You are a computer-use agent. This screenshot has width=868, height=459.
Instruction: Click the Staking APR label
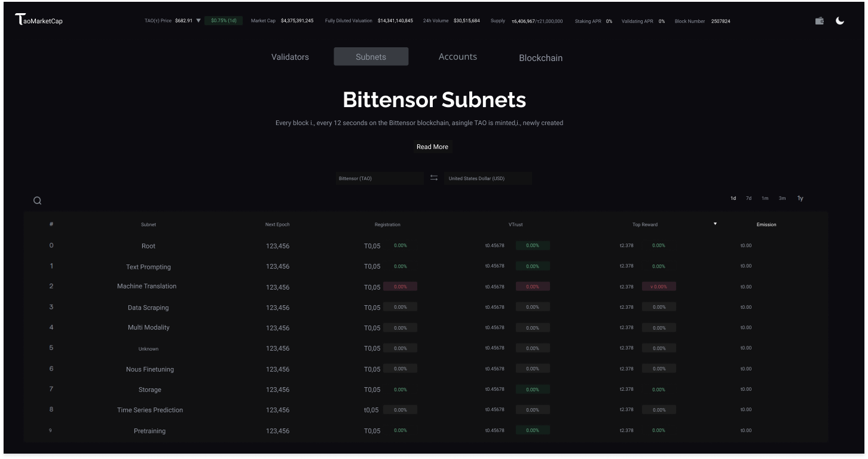[588, 21]
